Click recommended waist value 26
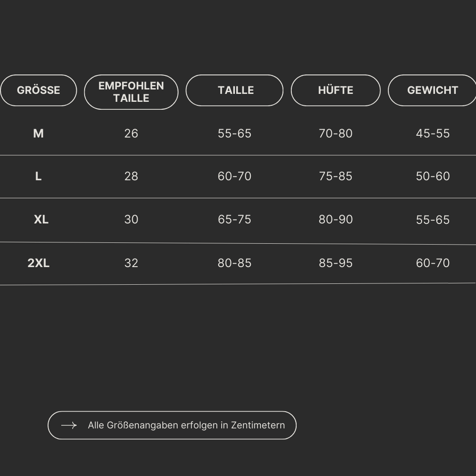 (131, 134)
